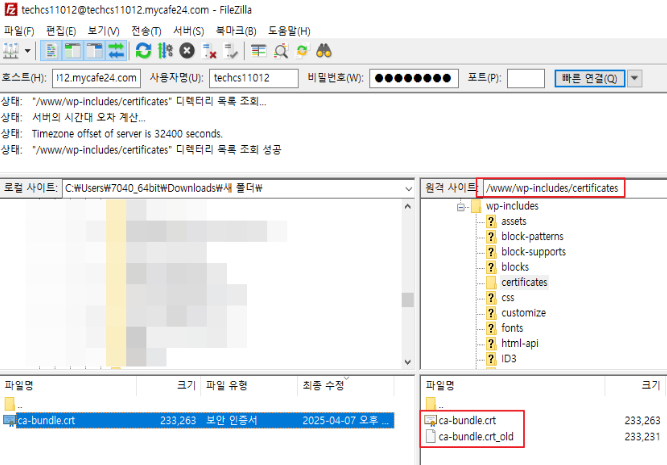Select local ca-bundle.crt file
Viewport: 667px width, 465px height.
pyautogui.click(x=198, y=421)
